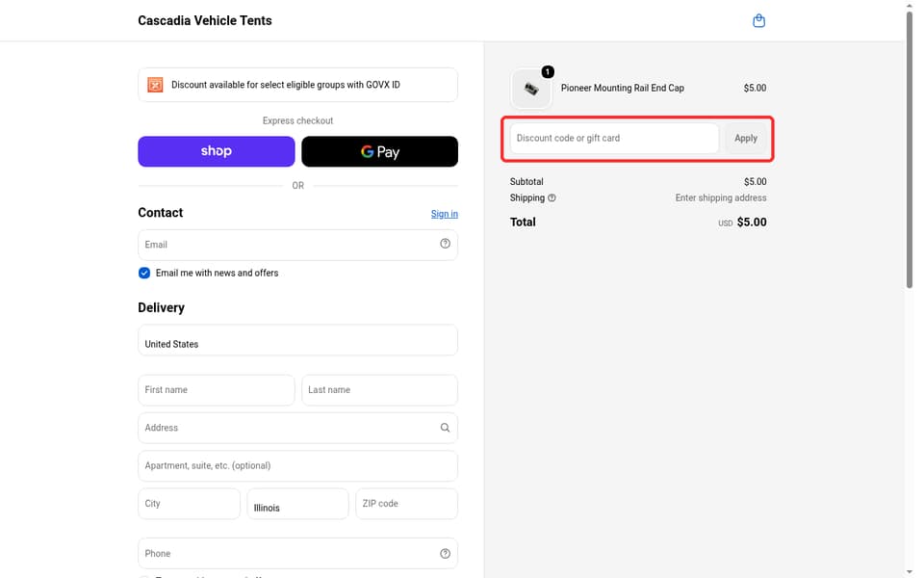Image resolution: width=924 pixels, height=578 pixels.
Task: Focus the Phone input field
Action: pos(297,553)
